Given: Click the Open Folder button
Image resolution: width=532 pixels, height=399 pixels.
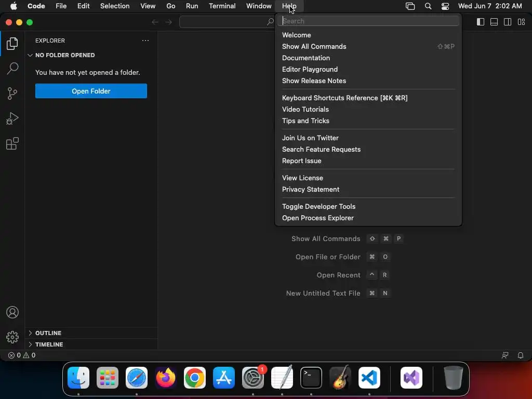Looking at the screenshot, I should tap(91, 91).
